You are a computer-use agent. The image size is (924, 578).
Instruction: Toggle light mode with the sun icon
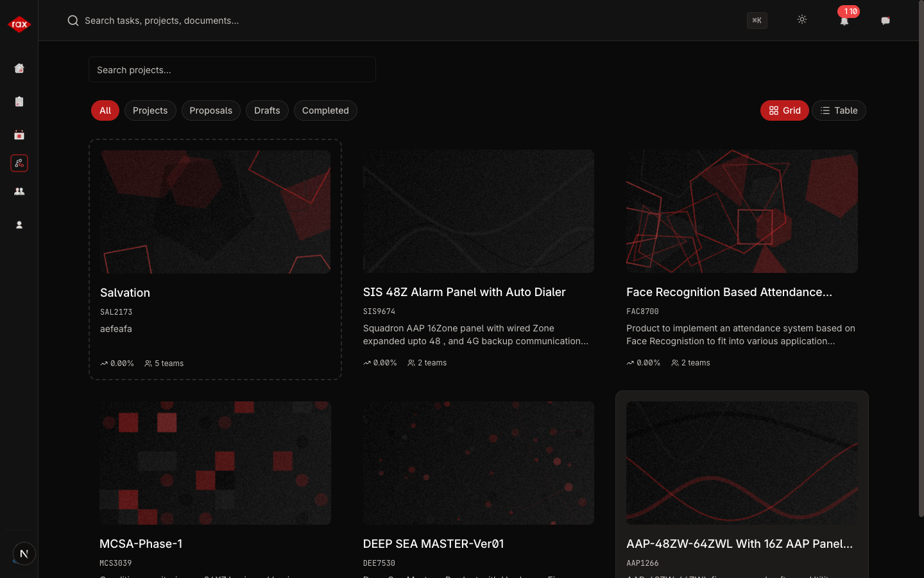tap(802, 20)
